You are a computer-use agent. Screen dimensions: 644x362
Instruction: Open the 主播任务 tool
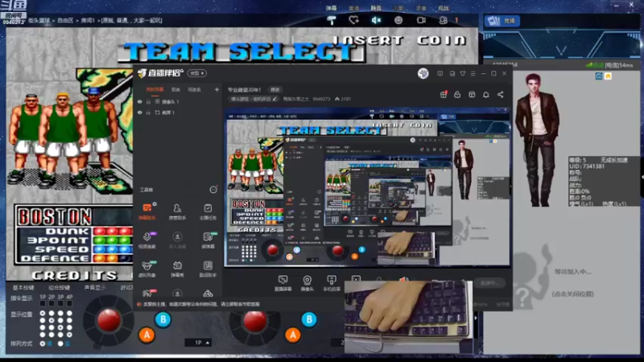[x=208, y=212]
